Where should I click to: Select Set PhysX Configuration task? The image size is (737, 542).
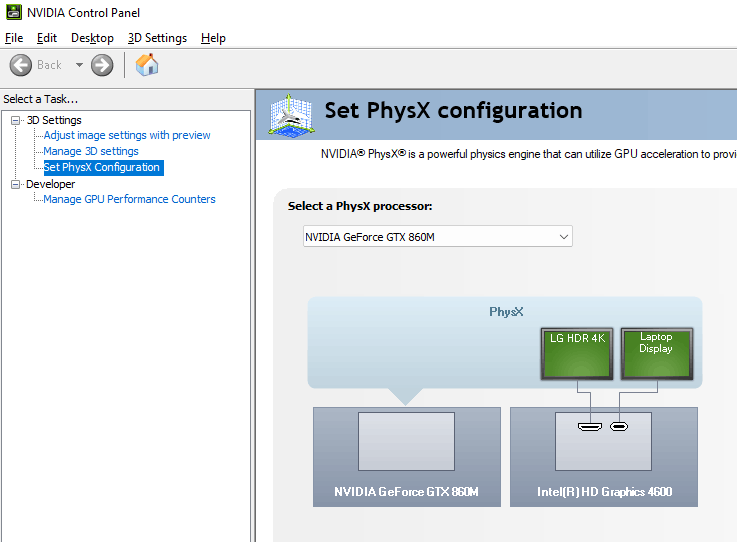(x=103, y=167)
